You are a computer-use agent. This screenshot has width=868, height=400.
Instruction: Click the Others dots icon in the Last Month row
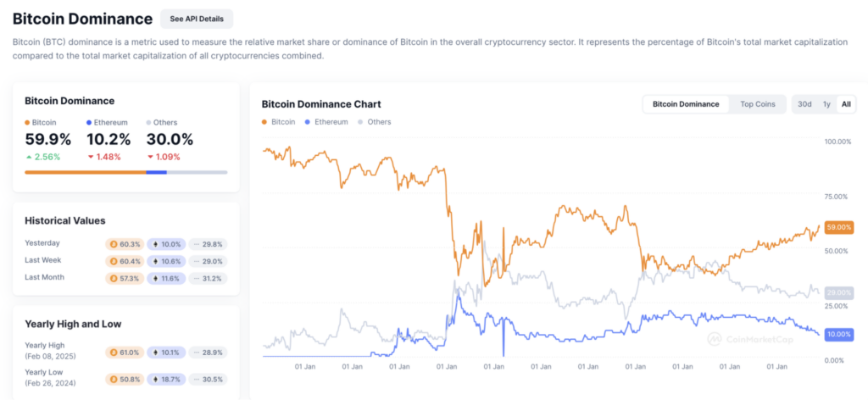click(197, 278)
